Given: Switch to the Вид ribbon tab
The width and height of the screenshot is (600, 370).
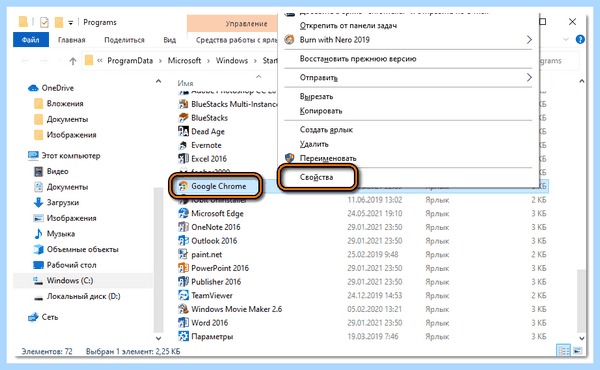Looking at the screenshot, I should click(x=170, y=40).
